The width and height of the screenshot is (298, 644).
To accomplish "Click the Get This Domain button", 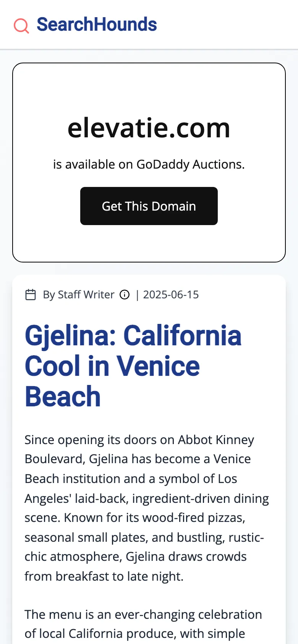I will pos(149,206).
